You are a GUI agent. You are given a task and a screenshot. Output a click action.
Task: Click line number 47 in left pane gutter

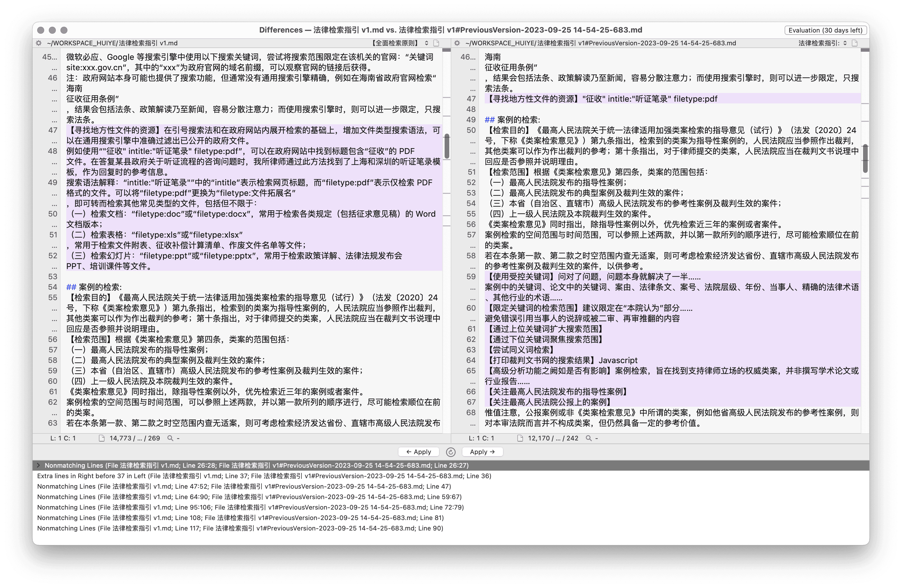click(53, 130)
